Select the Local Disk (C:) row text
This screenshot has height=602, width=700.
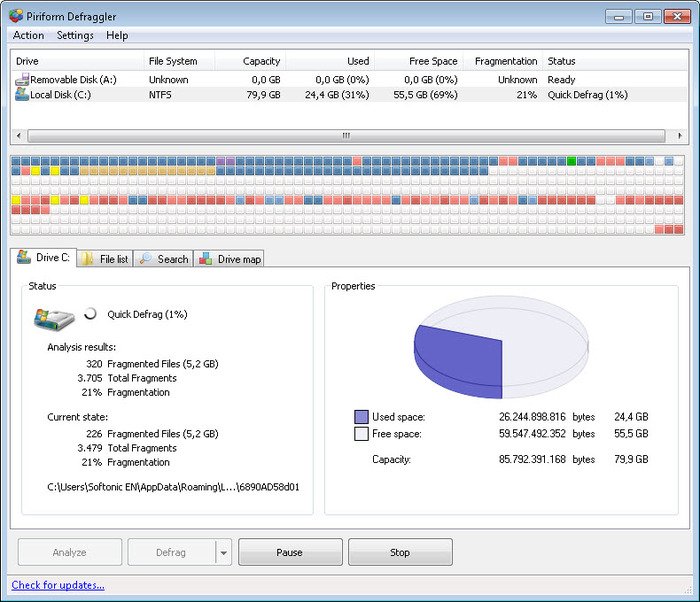(60, 95)
